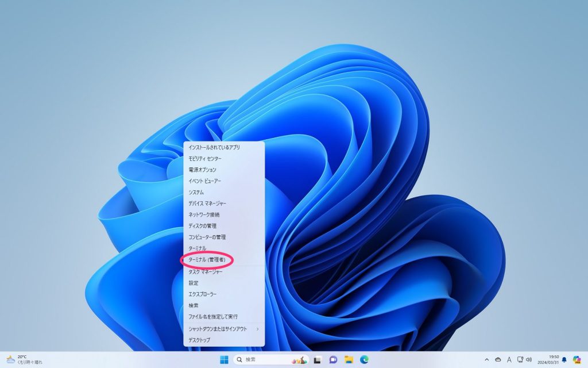Expand シャットダウンまたはサインアウト submenu
The height and width of the screenshot is (368, 588).
coord(224,329)
